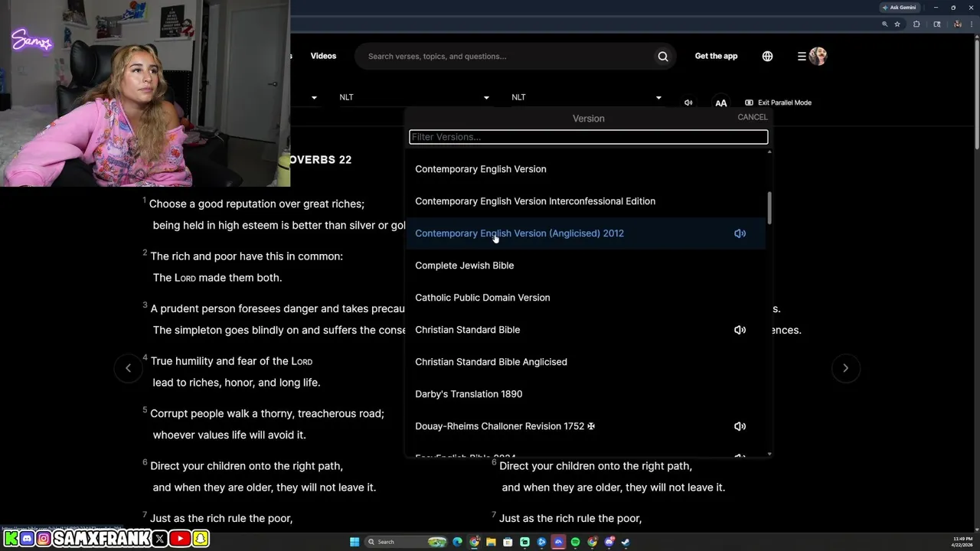Go to previous chapter arrow

click(128, 368)
